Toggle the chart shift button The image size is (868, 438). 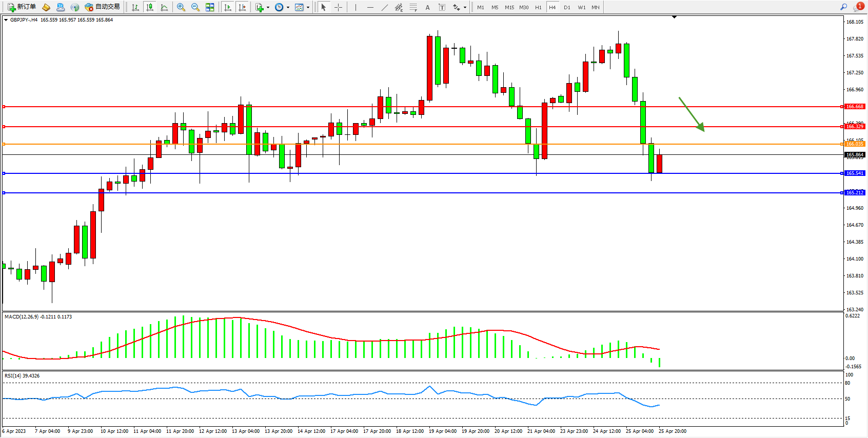pos(242,7)
